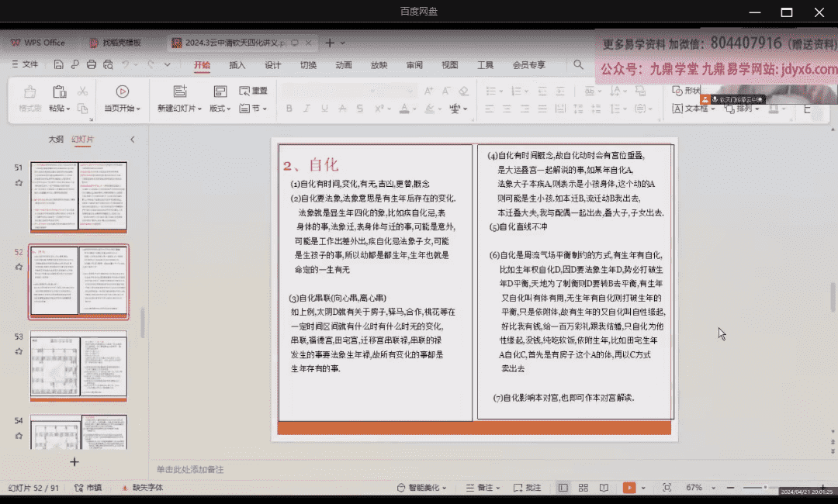Start slideshow from status bar play button

(629, 488)
